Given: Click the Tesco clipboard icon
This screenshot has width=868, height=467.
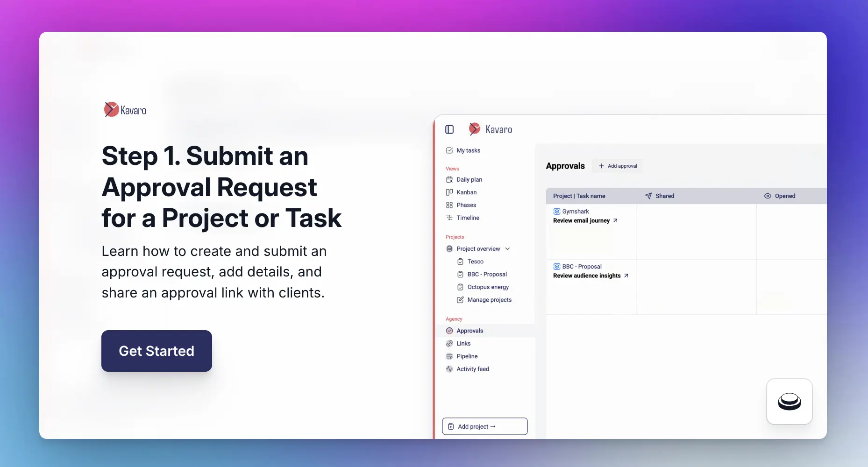Looking at the screenshot, I should click(x=460, y=262).
